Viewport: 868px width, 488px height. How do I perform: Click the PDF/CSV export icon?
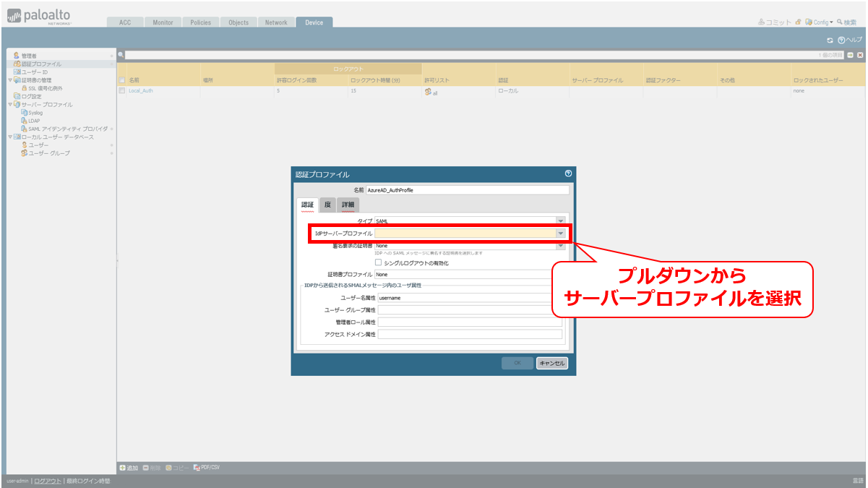[x=197, y=468]
